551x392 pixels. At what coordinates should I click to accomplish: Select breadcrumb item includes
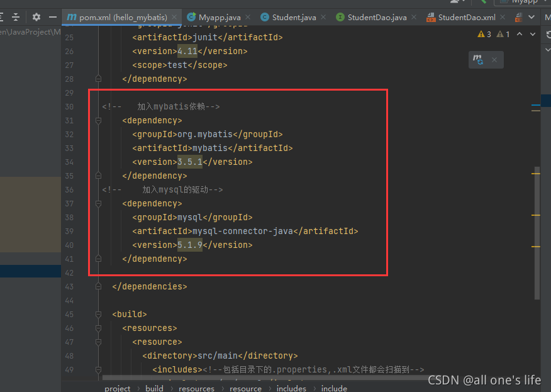coord(291,388)
